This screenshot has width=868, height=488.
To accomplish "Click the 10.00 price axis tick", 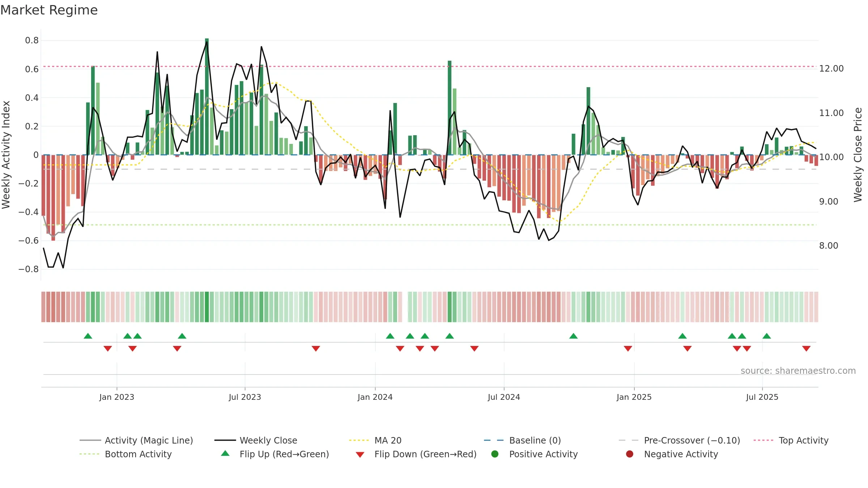I will (831, 157).
